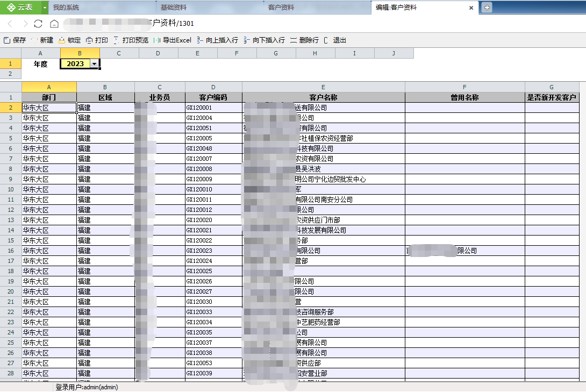The image size is (586, 392).
Task: Select customer code cell GX120053
Action: (x=213, y=363)
